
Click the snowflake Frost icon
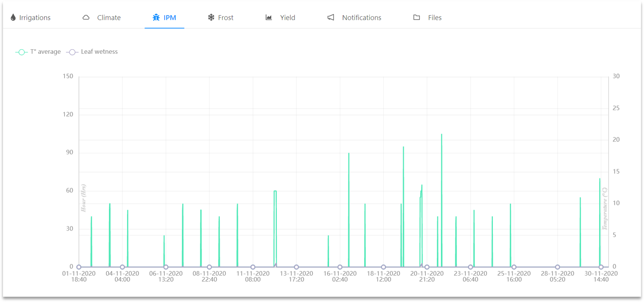pos(211,18)
